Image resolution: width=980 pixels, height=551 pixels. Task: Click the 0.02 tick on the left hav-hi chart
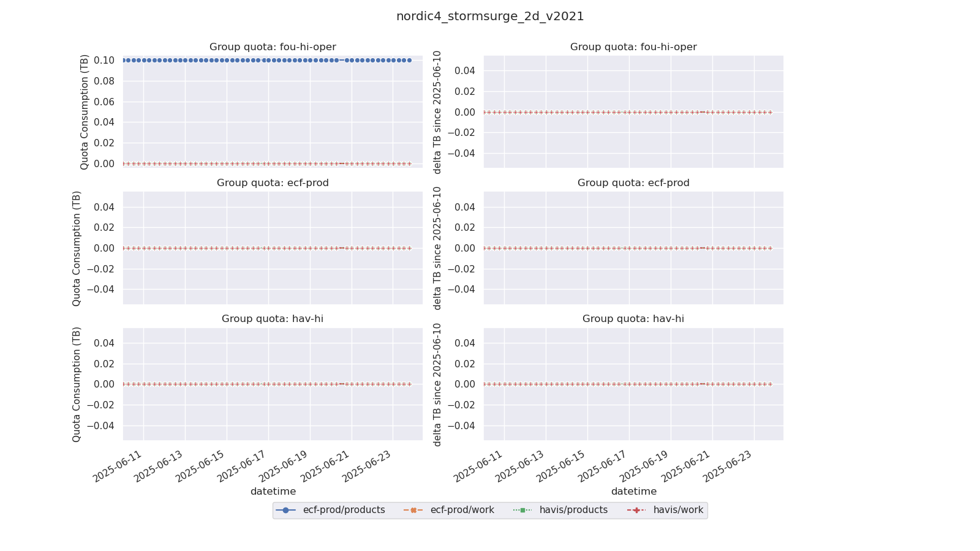[x=104, y=364]
